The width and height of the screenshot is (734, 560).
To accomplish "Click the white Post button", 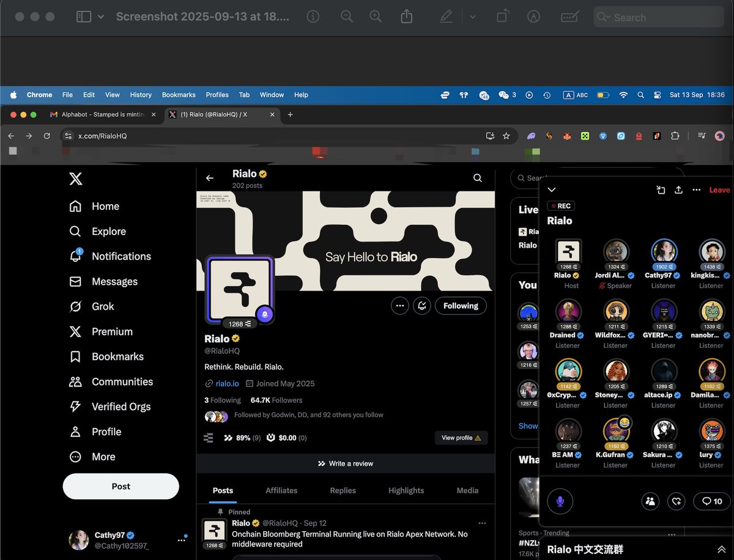I will pos(121,487).
